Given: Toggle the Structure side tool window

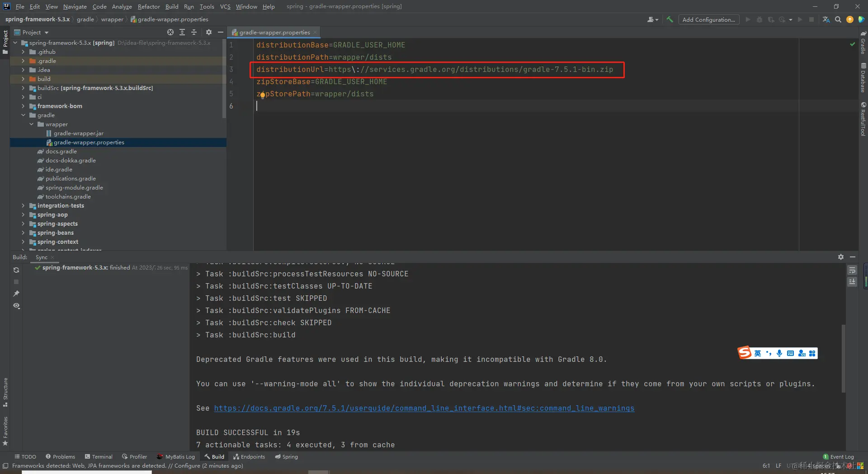Looking at the screenshot, I should coord(5,392).
